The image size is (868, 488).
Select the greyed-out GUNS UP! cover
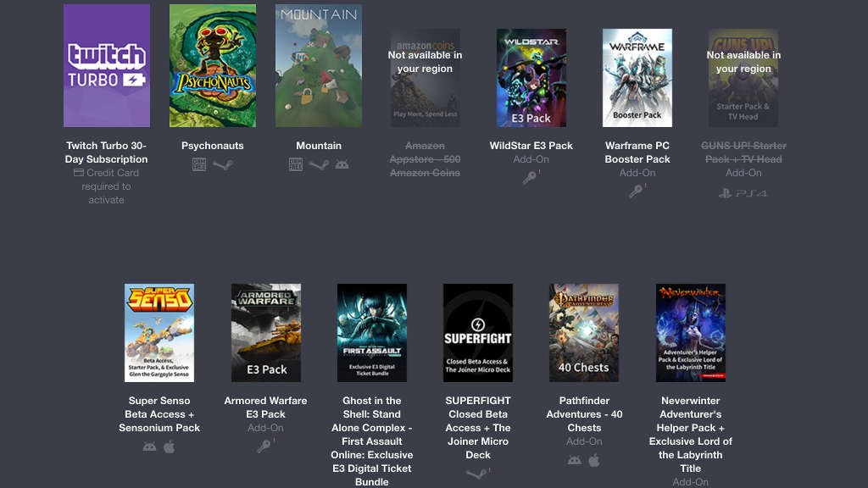pos(743,78)
